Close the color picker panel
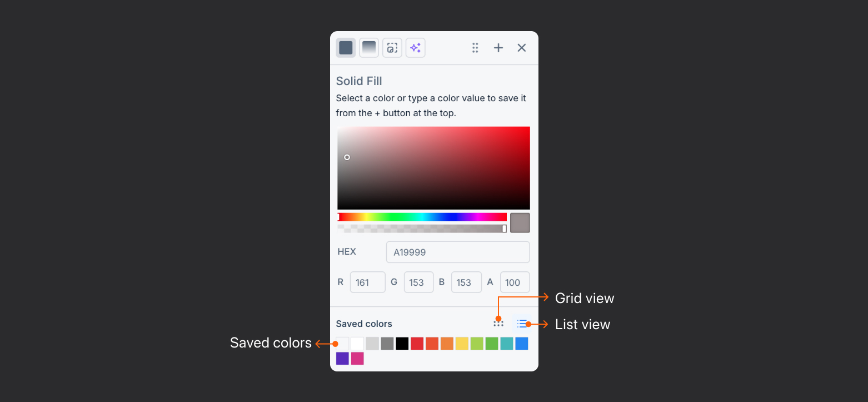This screenshot has width=868, height=402. coord(522,48)
